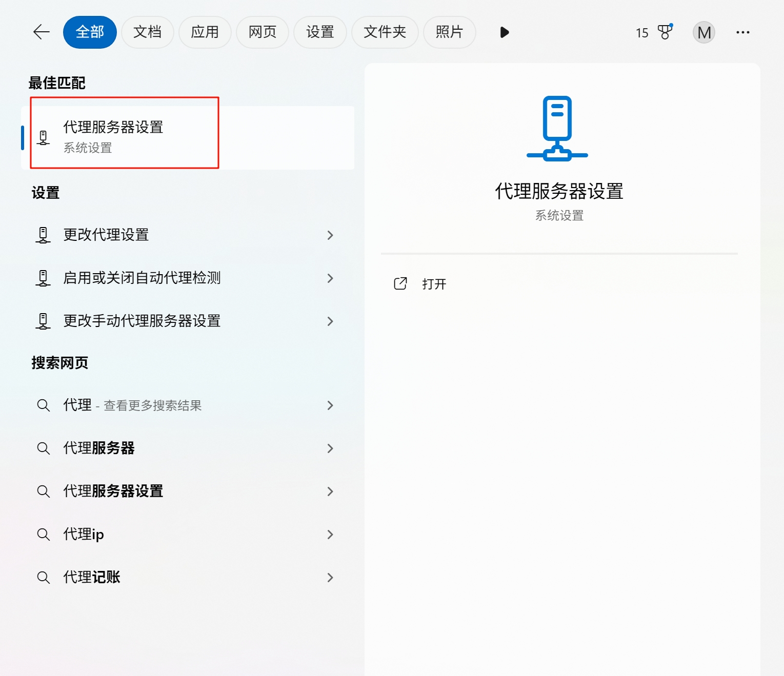Image resolution: width=784 pixels, height=676 pixels.
Task: Expand chevron for 启用或关闭自动代理检测
Action: coord(330,278)
